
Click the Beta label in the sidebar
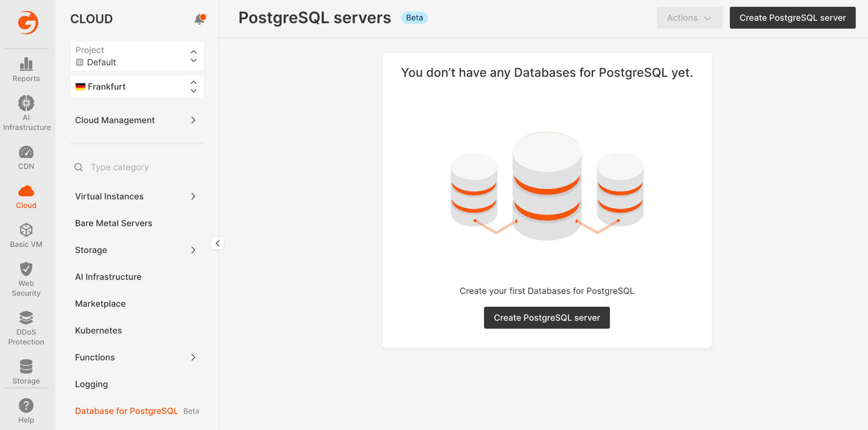click(x=191, y=411)
